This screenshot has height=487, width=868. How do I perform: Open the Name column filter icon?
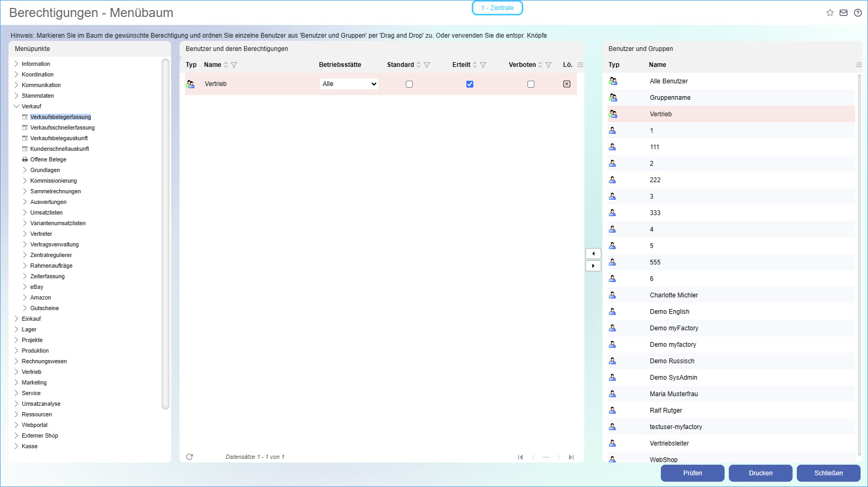coord(234,65)
